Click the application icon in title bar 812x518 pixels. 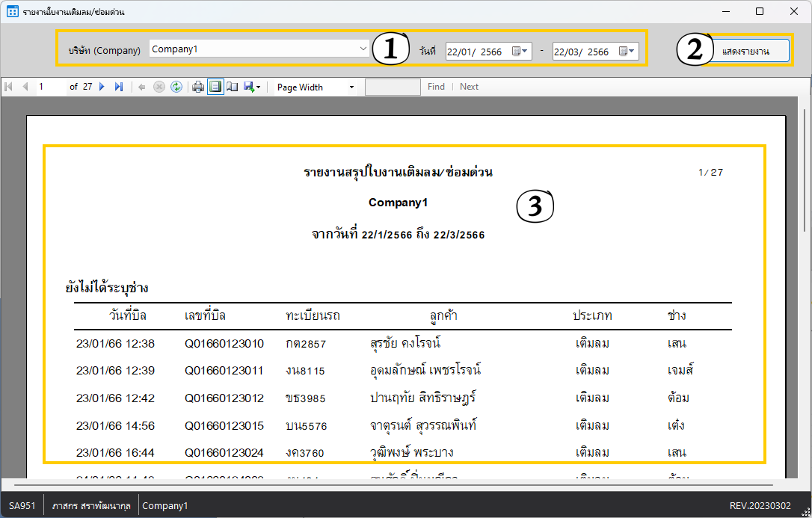(12, 12)
